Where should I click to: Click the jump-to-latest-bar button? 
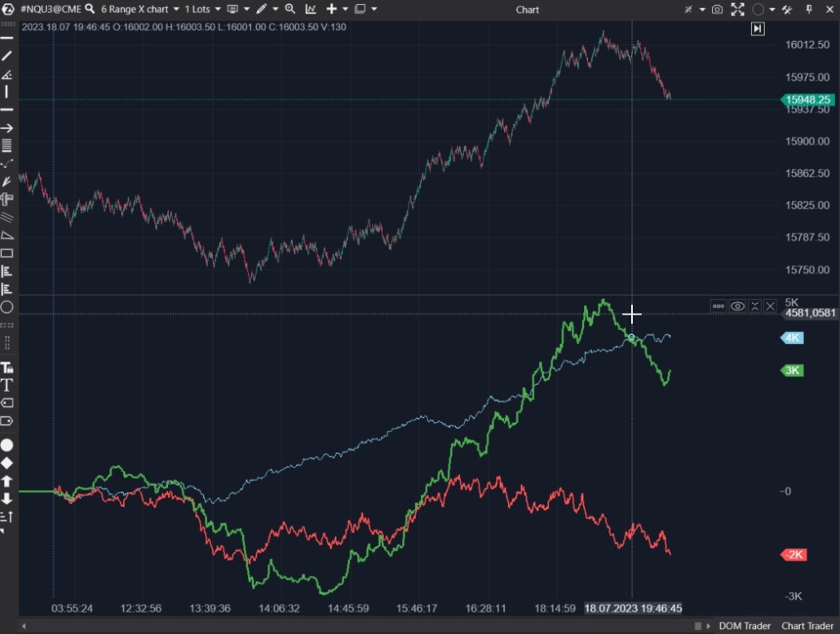point(758,29)
